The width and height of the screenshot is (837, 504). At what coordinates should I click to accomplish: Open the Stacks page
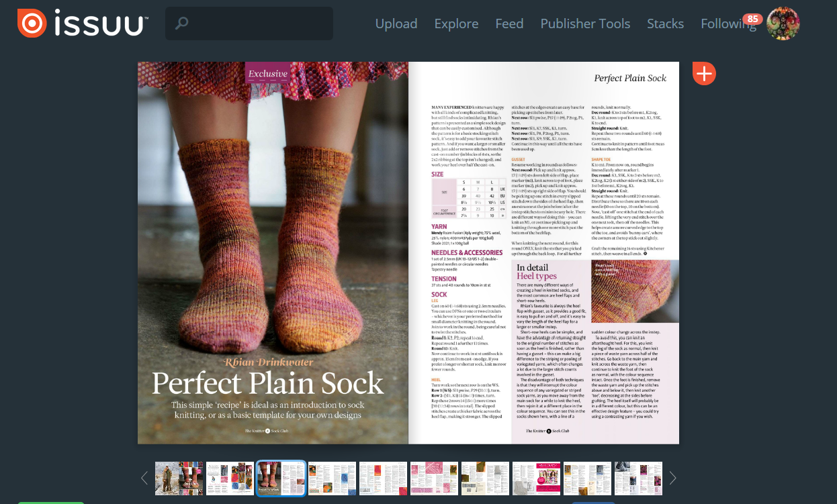(665, 23)
